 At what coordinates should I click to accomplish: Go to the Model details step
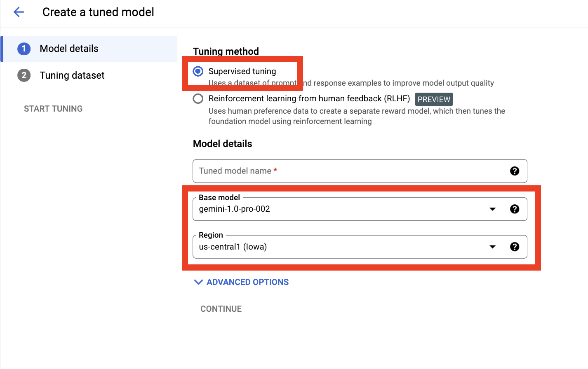(x=69, y=49)
